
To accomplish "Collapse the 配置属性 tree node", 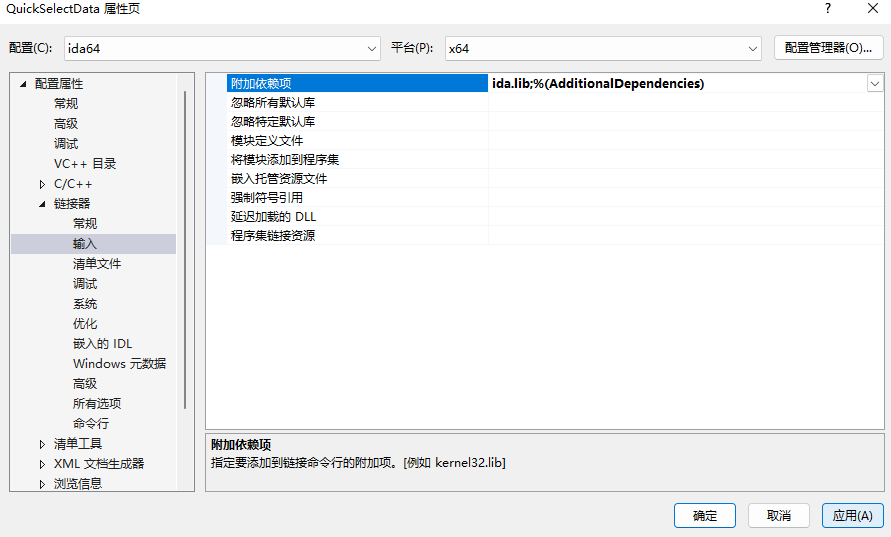I will click(23, 84).
